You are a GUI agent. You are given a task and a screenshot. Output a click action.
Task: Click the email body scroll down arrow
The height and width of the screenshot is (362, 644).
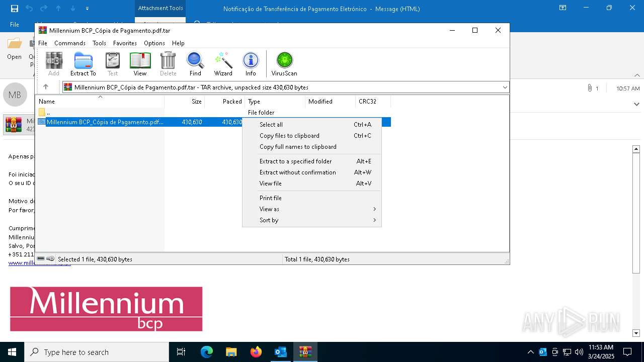coord(636,333)
